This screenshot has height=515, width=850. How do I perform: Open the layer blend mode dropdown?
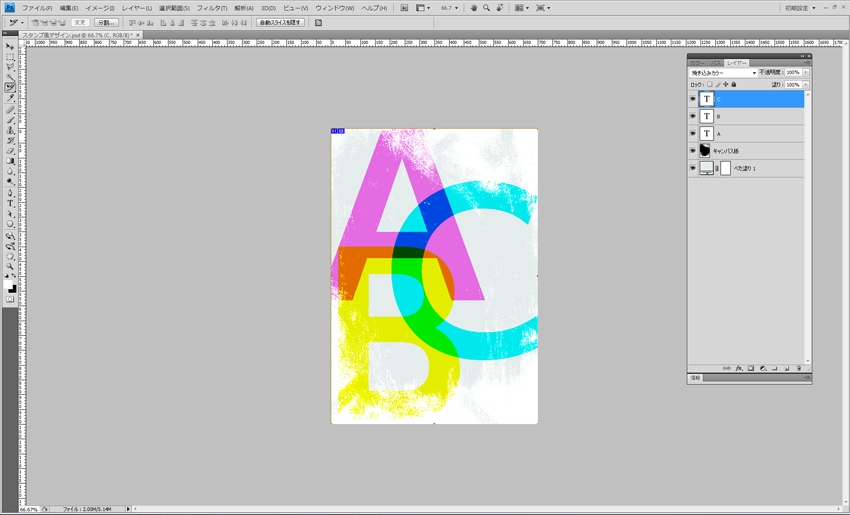click(723, 73)
